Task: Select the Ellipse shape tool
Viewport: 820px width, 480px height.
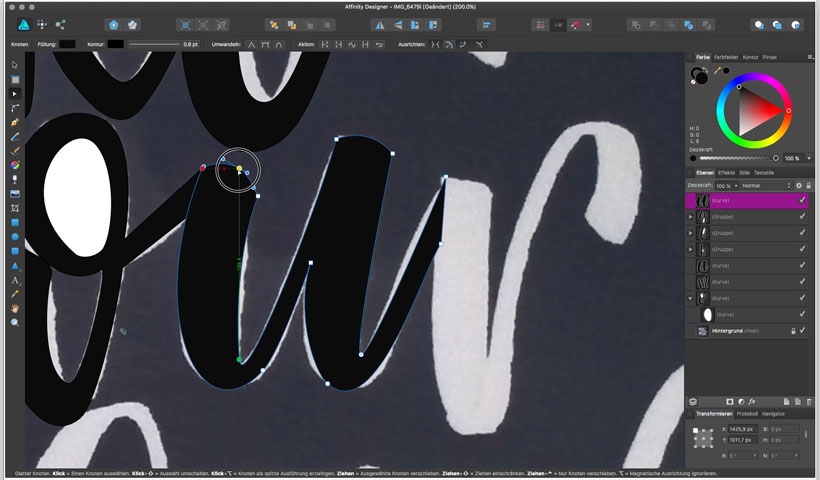Action: point(15,237)
